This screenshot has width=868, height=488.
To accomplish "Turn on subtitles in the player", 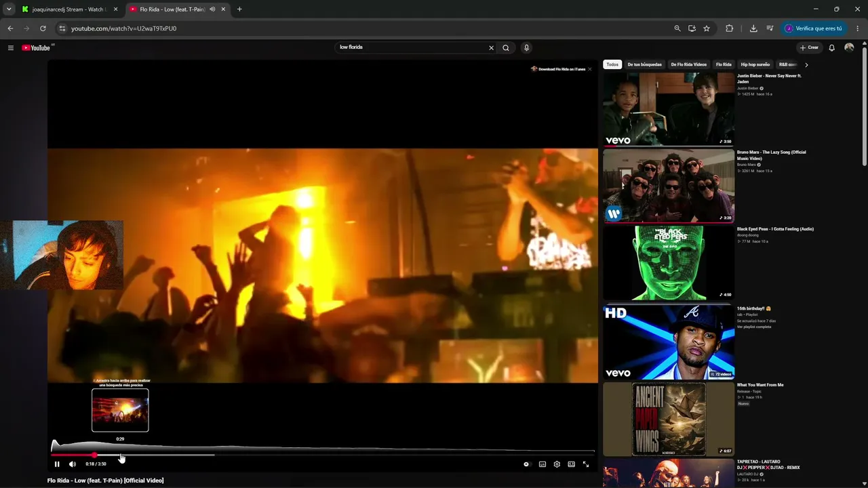I will (542, 464).
